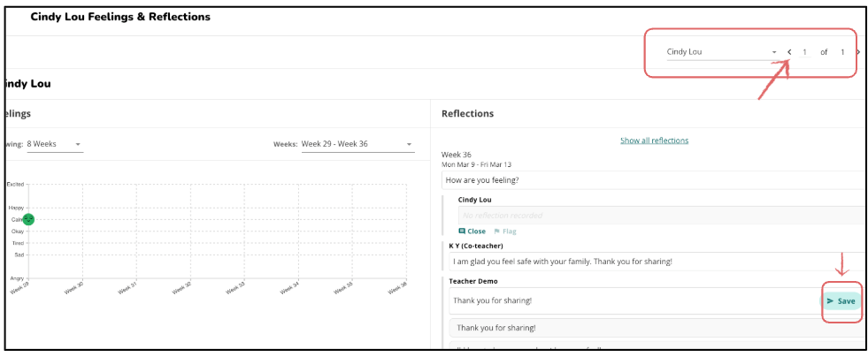
Task: Click the green calm face data point
Action: coord(29,219)
